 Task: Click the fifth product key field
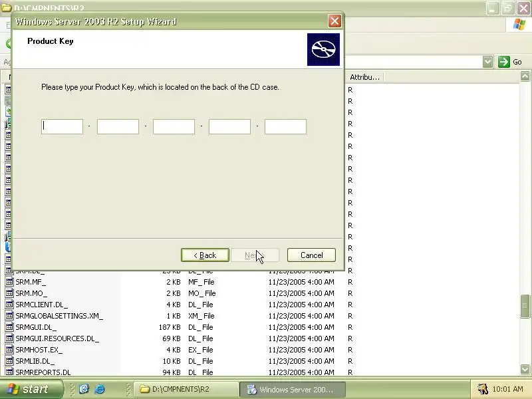point(285,126)
